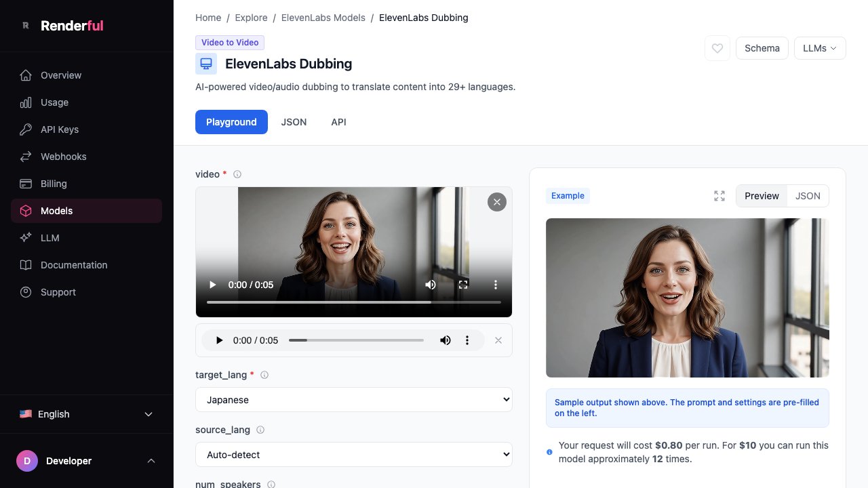Change source_lang from Auto-detect

353,454
